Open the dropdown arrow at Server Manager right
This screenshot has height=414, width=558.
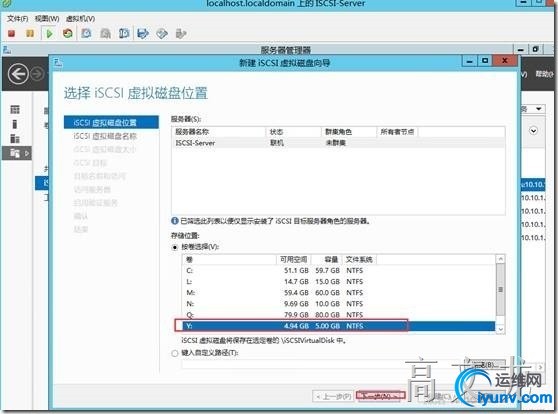tap(538, 109)
